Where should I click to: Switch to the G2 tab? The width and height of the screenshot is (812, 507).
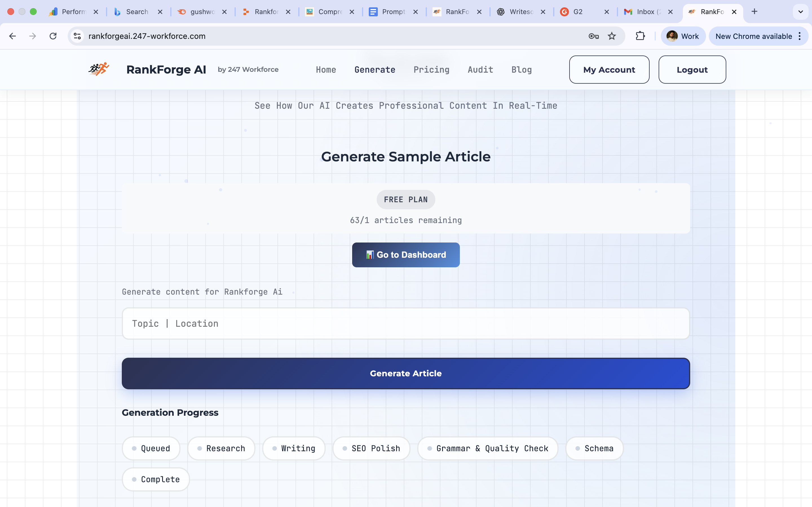click(578, 12)
